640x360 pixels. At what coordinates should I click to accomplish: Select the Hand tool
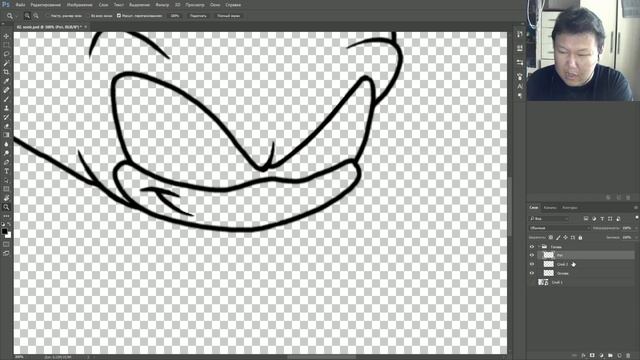[6, 198]
